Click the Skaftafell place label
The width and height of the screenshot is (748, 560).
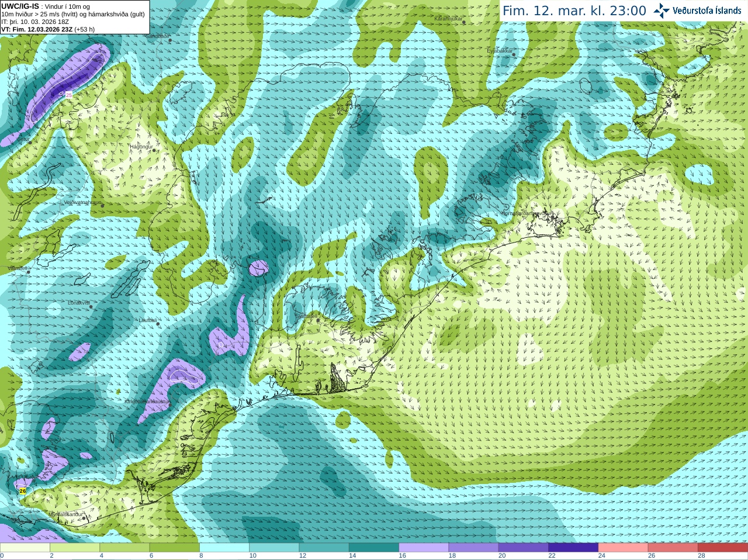[x=307, y=316]
